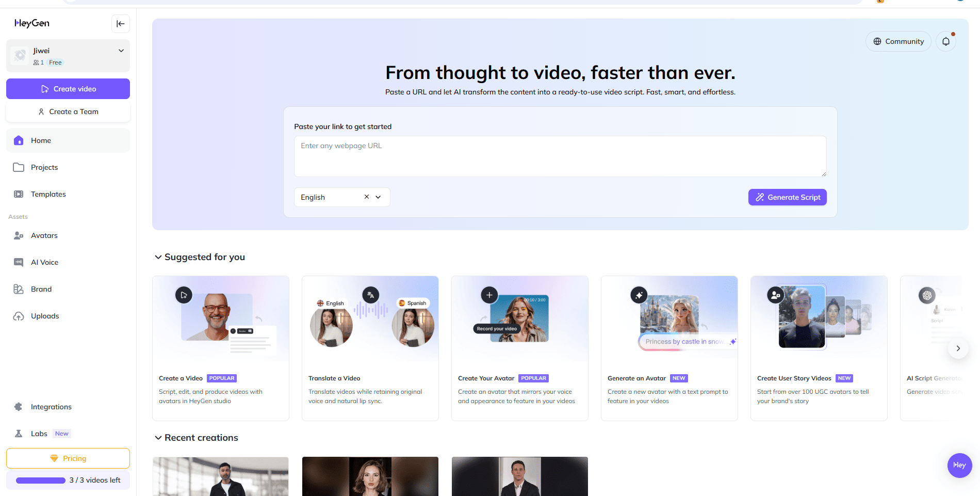
Task: Open the first recent creation thumbnail
Action: click(x=221, y=476)
